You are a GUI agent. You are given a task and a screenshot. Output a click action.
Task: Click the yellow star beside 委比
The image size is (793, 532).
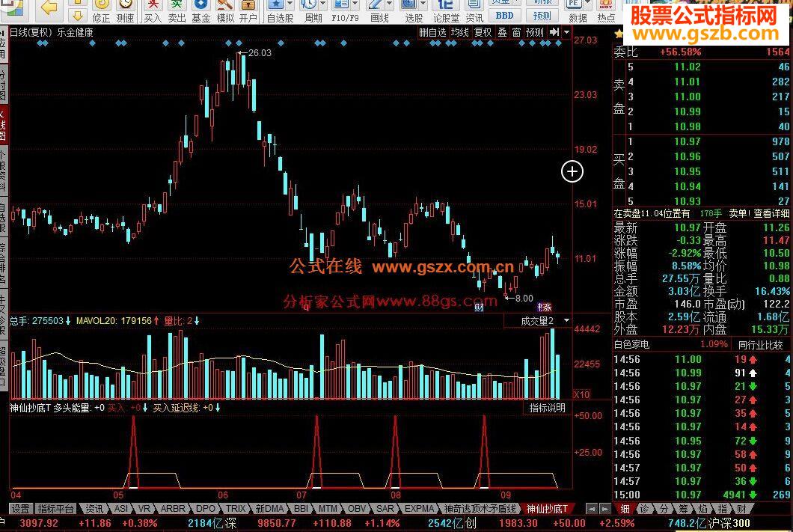click(618, 34)
